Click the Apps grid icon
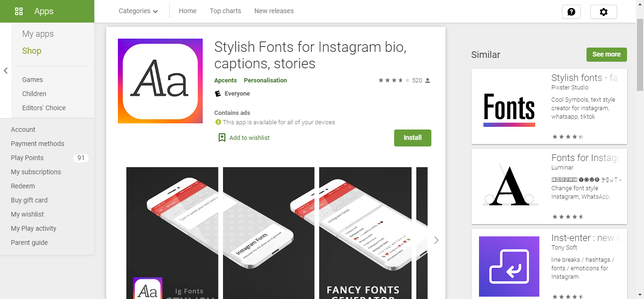This screenshot has height=299, width=644. point(19,11)
